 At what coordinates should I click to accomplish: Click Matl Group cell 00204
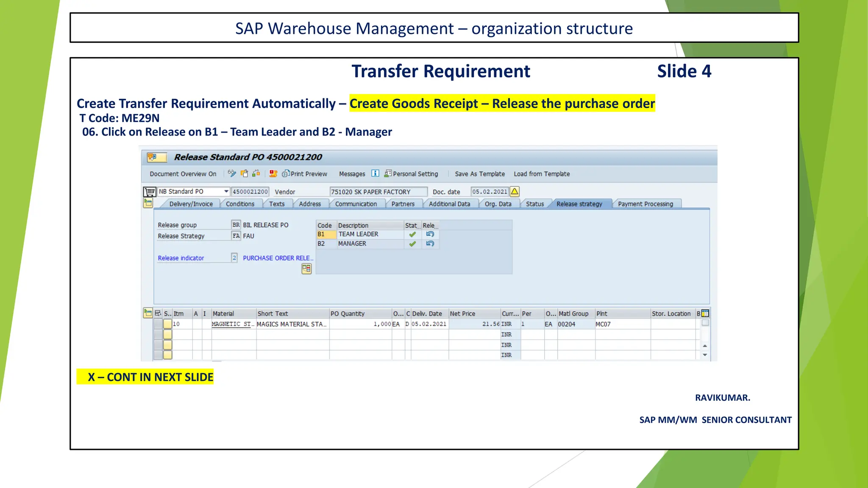point(576,324)
